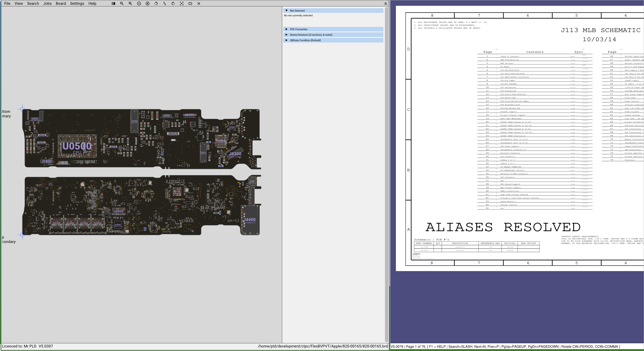
Task: Click the X icon in the toolbar
Action: (x=199, y=4)
